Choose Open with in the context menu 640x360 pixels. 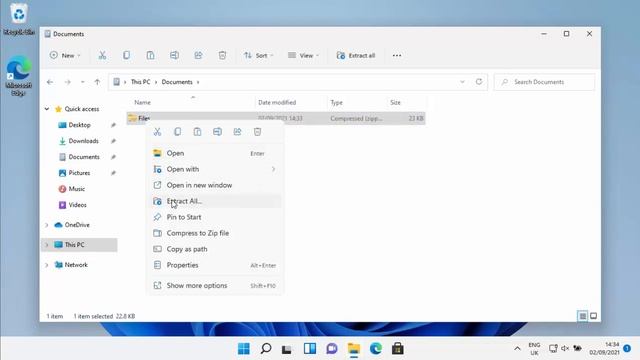[215, 169]
